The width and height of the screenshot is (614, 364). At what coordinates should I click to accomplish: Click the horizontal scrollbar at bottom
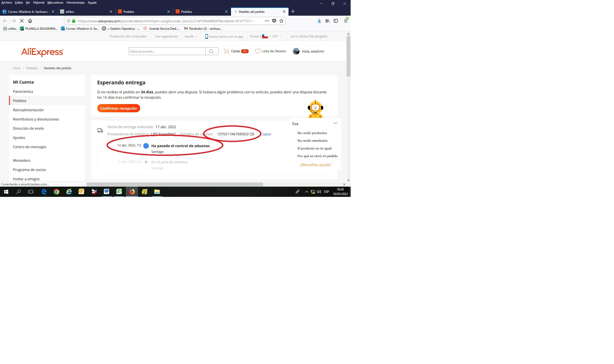[x=175, y=184]
